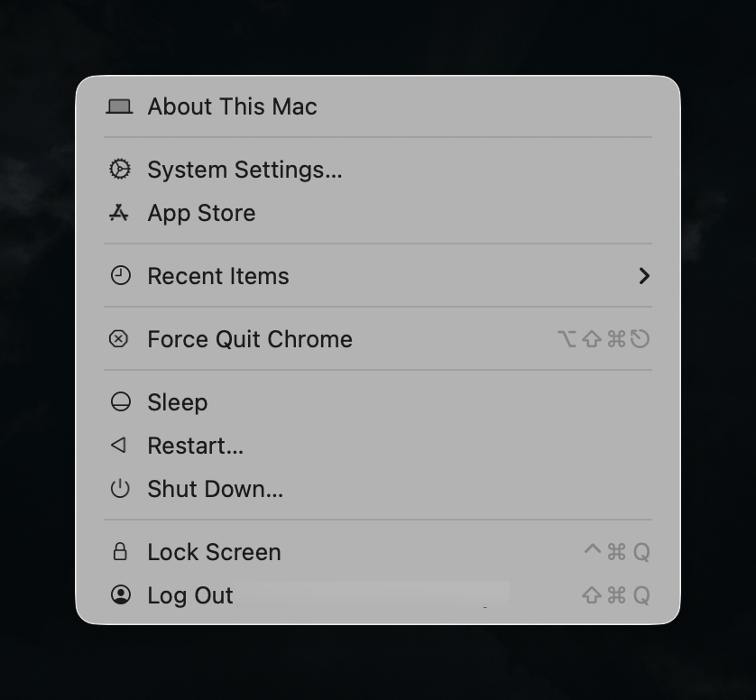The height and width of the screenshot is (700, 756).
Task: Click the Sleep half-circle icon
Action: (120, 402)
